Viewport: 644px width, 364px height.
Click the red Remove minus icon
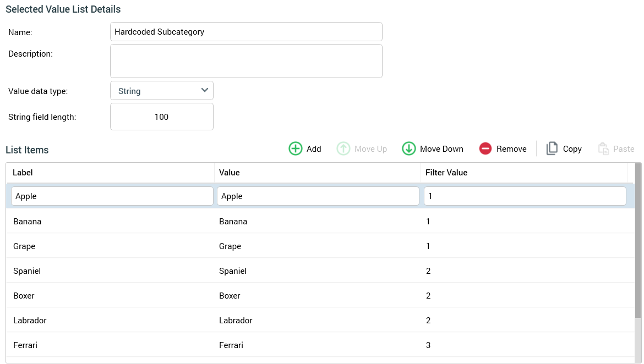(485, 148)
